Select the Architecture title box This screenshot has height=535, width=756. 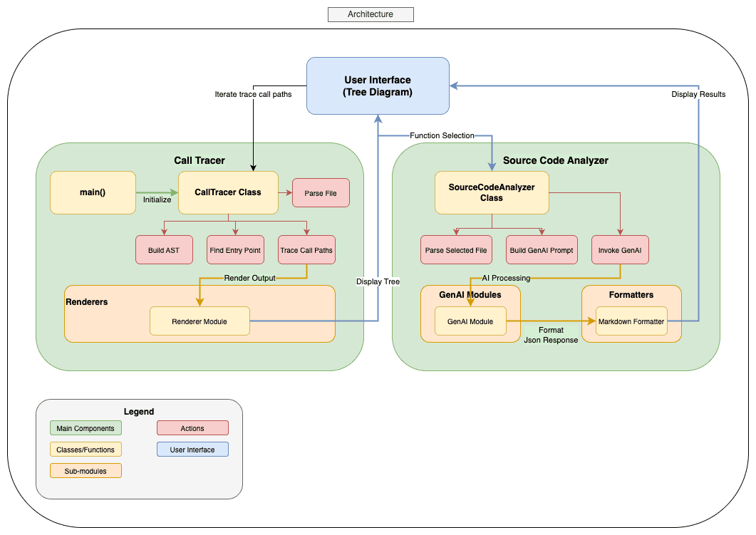point(371,14)
